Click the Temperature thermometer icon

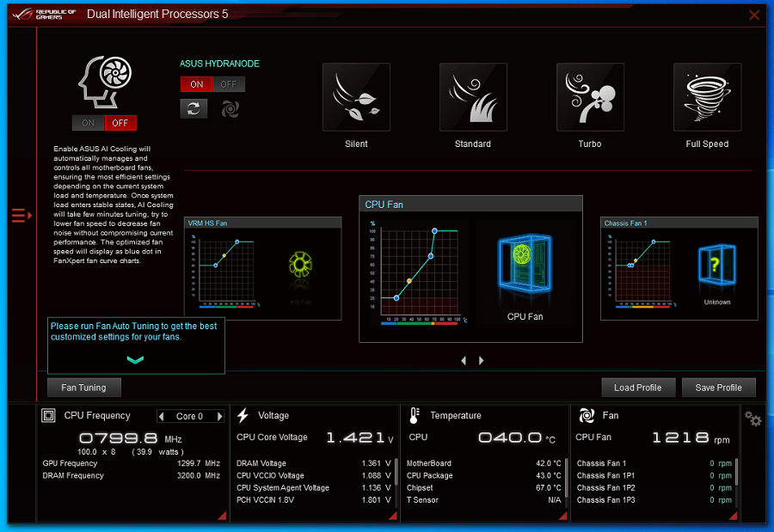pos(415,415)
